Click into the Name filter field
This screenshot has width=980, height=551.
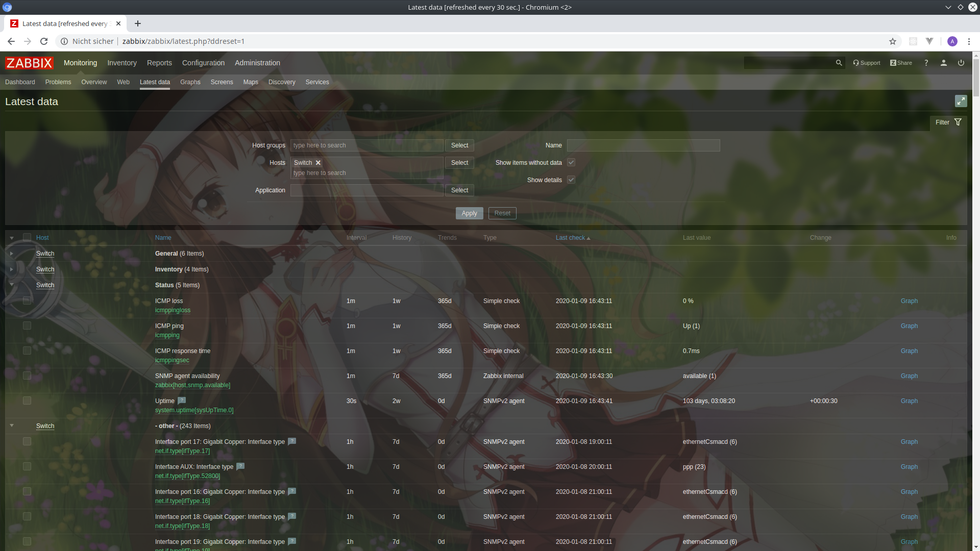[x=643, y=145]
